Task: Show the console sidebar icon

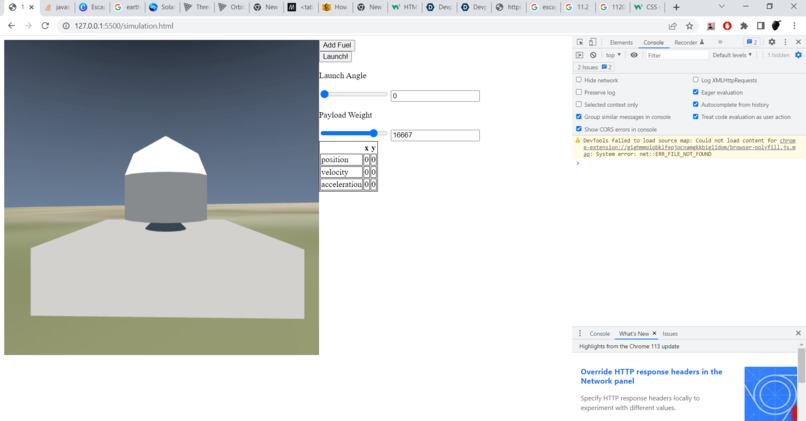Action: pos(580,55)
